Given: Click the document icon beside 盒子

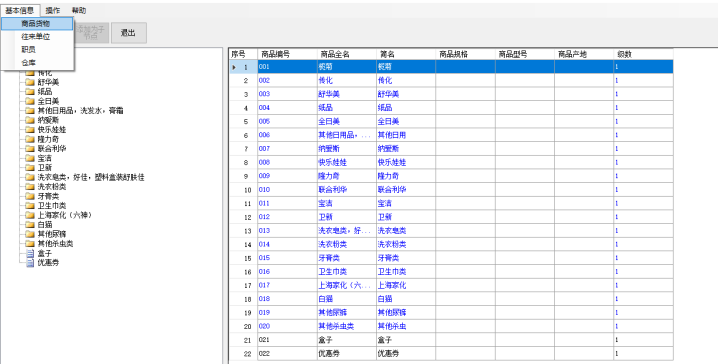Looking at the screenshot, I should 30,253.
